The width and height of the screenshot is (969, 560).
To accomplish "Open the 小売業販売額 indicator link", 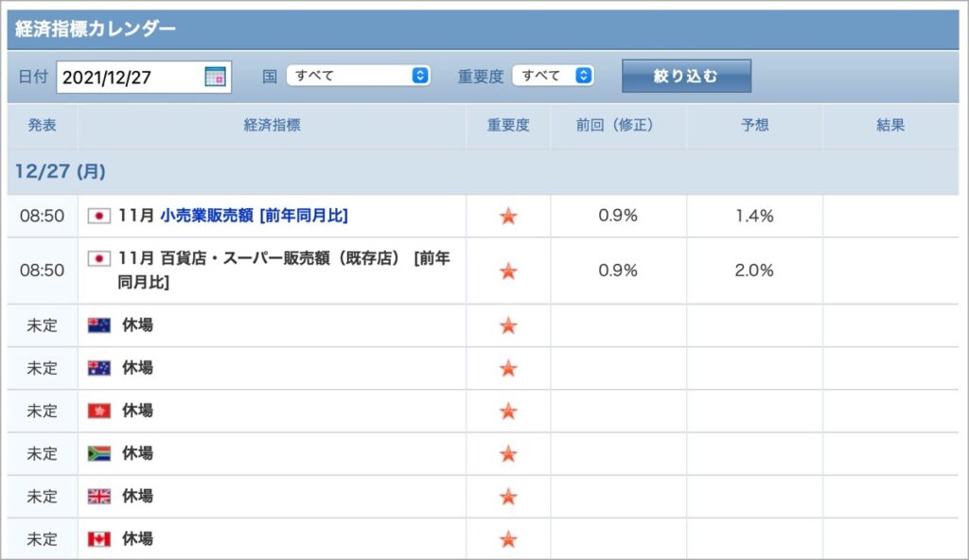I will tap(254, 216).
